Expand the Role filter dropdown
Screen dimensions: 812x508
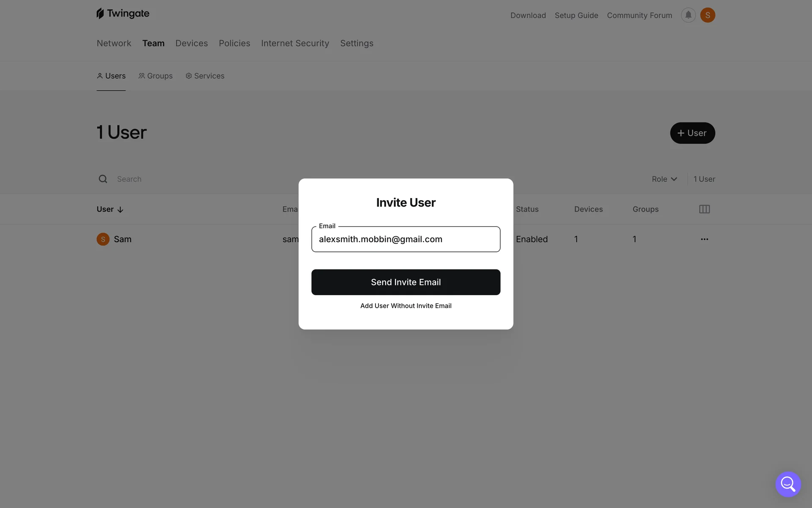pyautogui.click(x=664, y=179)
